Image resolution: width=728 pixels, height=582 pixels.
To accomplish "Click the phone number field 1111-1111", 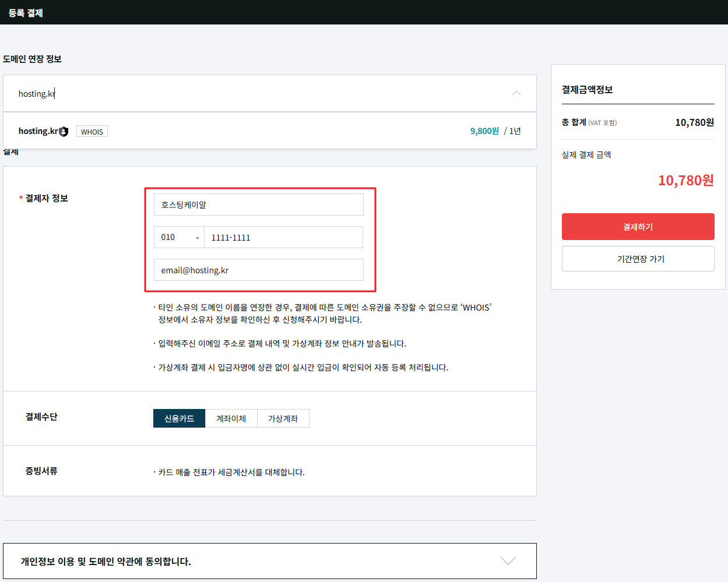I will 283,237.
